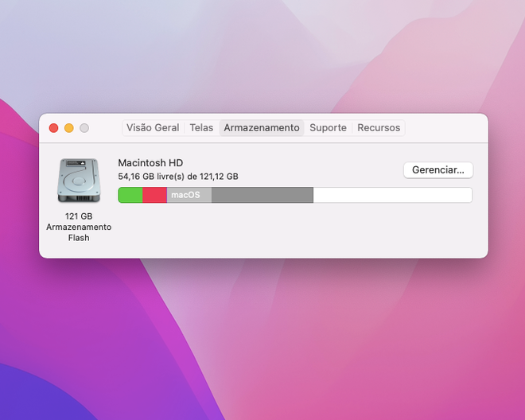Click the dark gray storage bar segment
Screen dimensions: 525x420
[x=262, y=195]
